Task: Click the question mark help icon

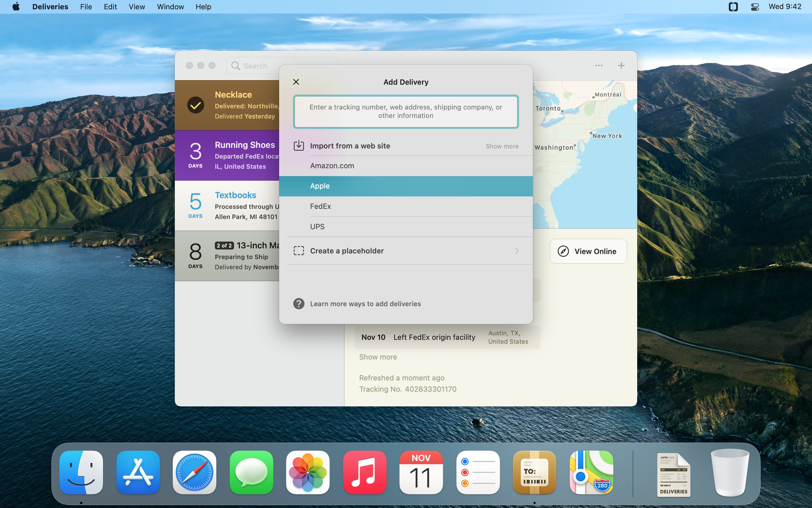Action: 299,304
